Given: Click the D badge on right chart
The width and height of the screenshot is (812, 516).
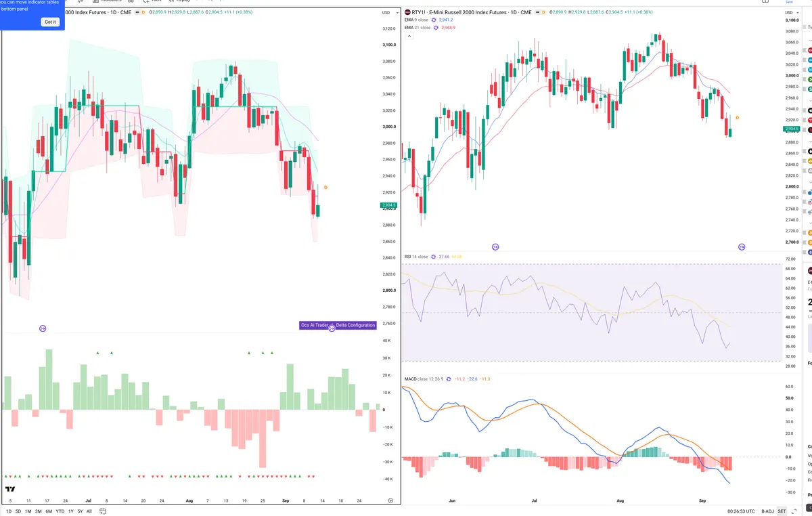Looking at the screenshot, I should [x=737, y=118].
